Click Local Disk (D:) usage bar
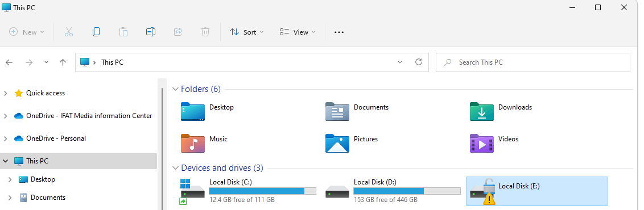The image size is (644, 210). 407,191
